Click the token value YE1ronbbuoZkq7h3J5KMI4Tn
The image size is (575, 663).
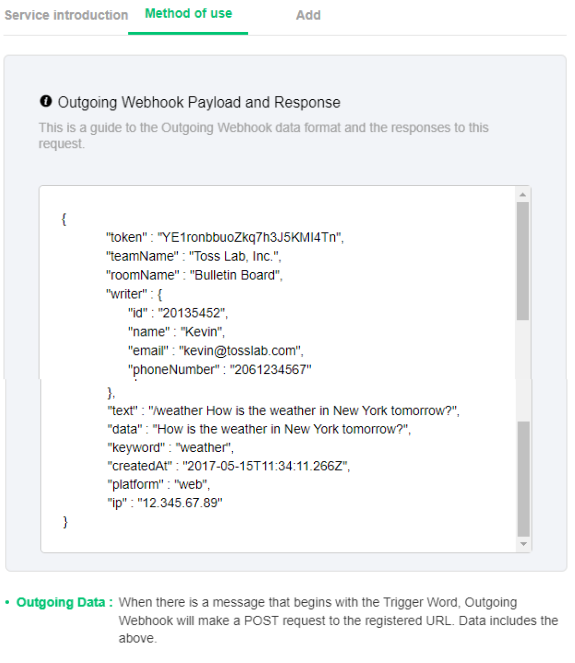(249, 238)
